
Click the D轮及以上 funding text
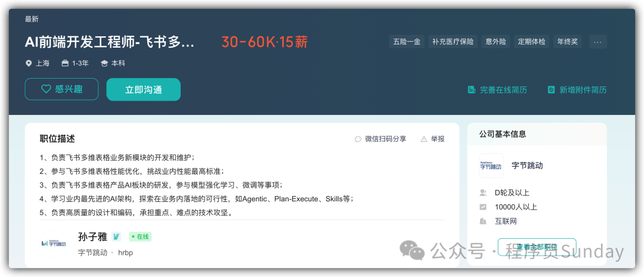(x=512, y=192)
